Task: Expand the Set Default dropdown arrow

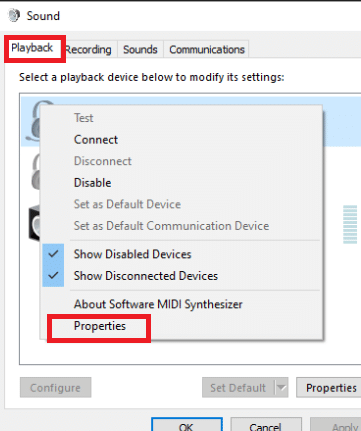Action: click(281, 387)
